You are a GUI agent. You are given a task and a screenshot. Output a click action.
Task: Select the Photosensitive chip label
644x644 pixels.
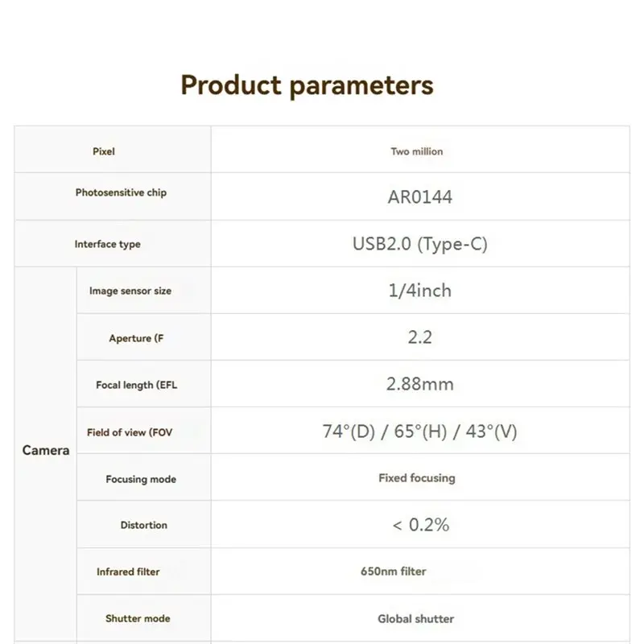point(121,193)
